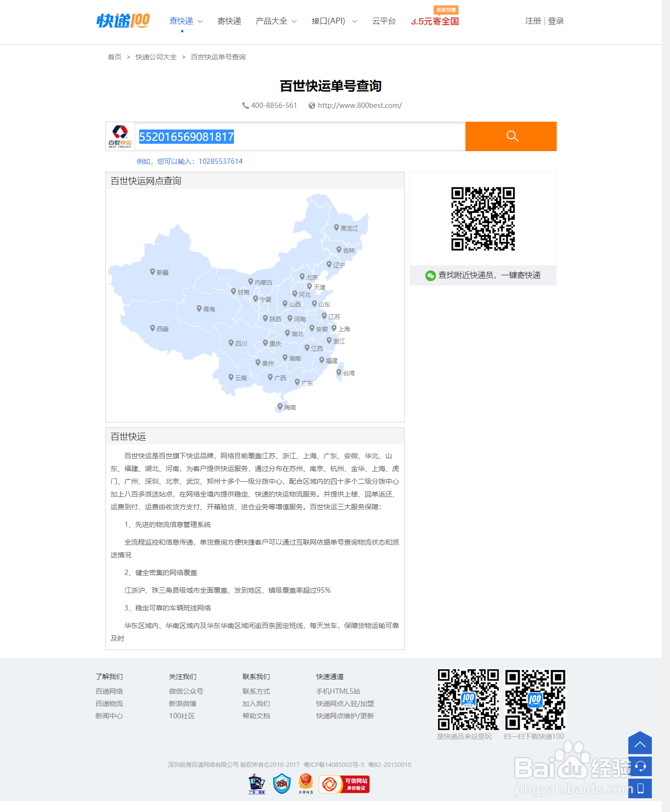Click the Jilin (吉林) map pin
The width and height of the screenshot is (670, 812).
pyautogui.click(x=339, y=250)
